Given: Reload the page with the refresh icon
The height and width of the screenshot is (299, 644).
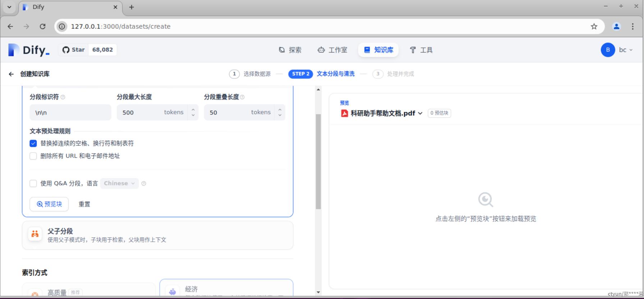Looking at the screenshot, I should (x=42, y=26).
